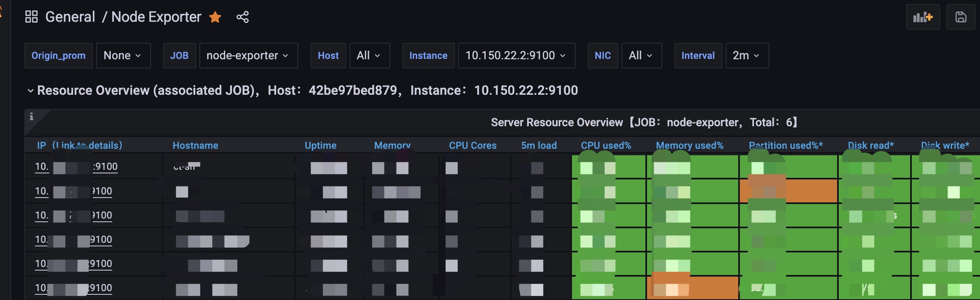Sort by the CPU used% column header
The height and width of the screenshot is (300, 980).
tap(606, 146)
